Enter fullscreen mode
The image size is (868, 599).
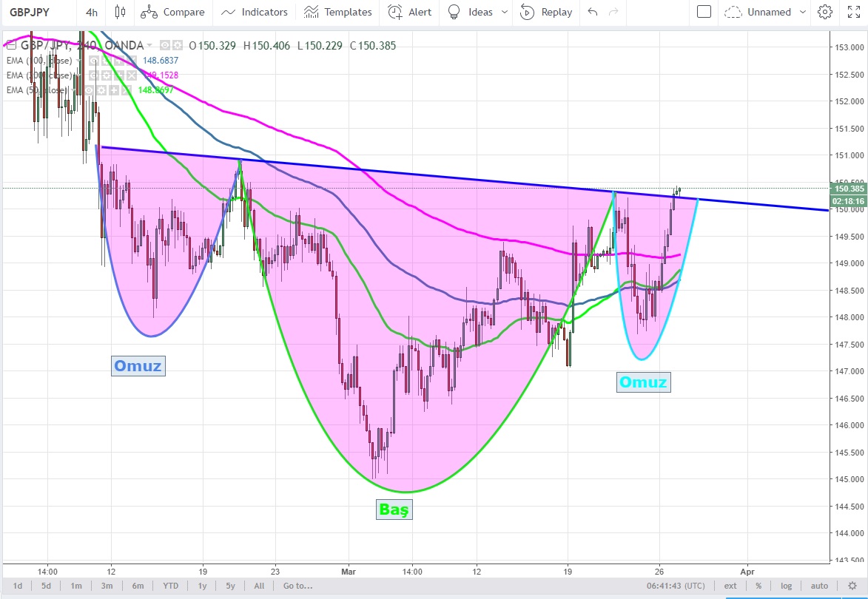pyautogui.click(x=851, y=12)
